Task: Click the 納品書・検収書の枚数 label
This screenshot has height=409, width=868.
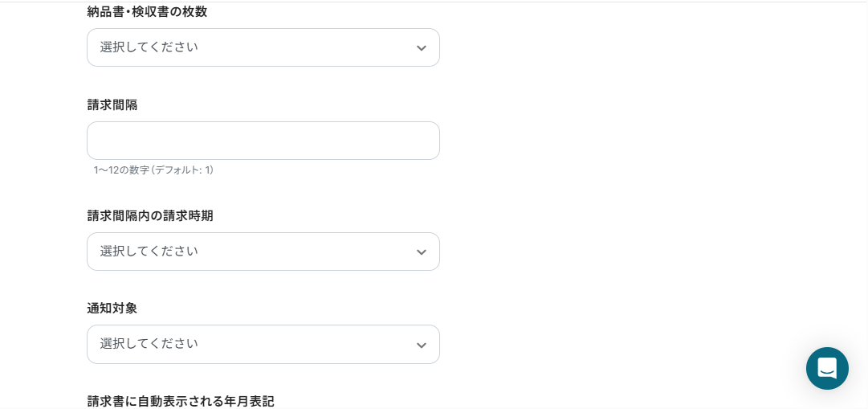Action: click(147, 11)
